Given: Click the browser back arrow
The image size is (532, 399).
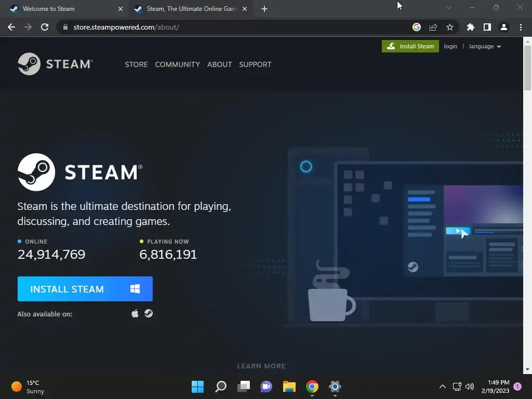Looking at the screenshot, I should [x=11, y=27].
